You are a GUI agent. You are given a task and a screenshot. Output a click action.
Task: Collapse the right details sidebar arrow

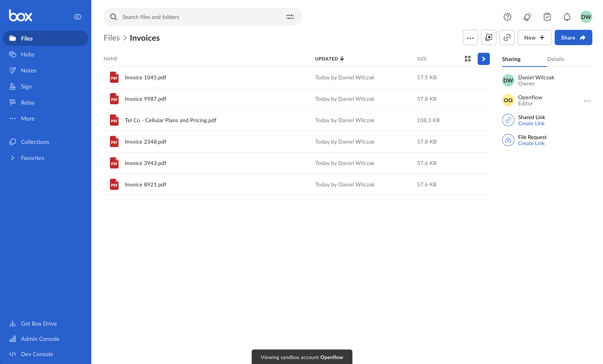click(483, 59)
